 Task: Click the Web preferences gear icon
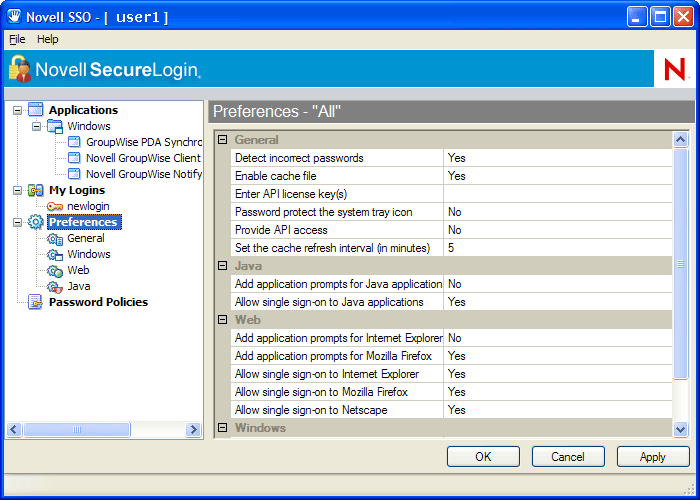pos(55,271)
